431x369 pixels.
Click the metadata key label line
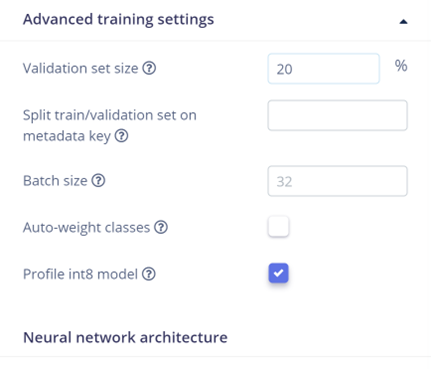[67, 136]
